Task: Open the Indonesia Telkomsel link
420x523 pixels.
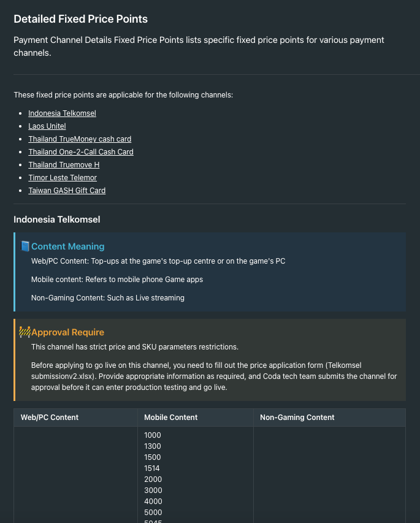Action: (x=62, y=113)
